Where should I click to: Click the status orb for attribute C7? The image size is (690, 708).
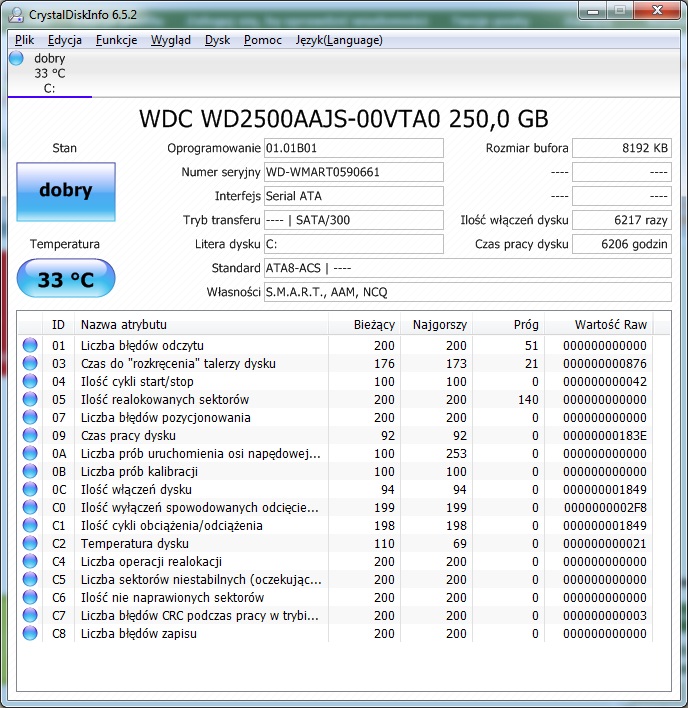(30, 615)
